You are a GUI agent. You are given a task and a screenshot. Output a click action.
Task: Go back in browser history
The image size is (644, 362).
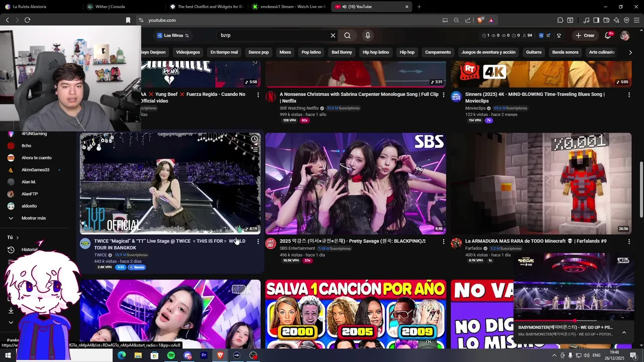pos(7,20)
